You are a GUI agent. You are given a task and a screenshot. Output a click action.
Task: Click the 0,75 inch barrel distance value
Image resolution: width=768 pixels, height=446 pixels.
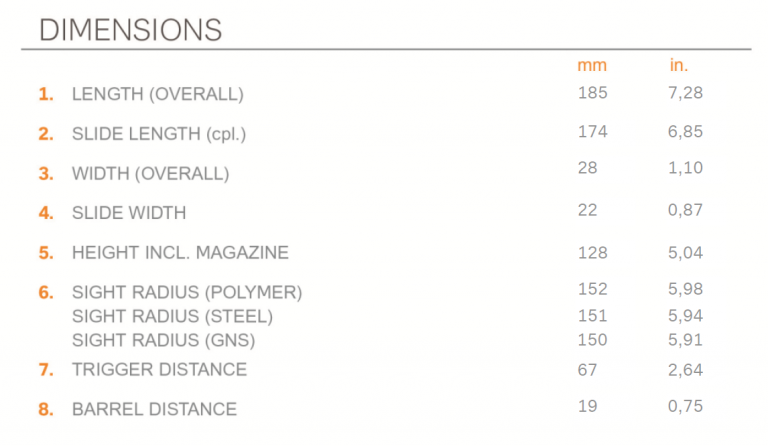[x=685, y=406]
